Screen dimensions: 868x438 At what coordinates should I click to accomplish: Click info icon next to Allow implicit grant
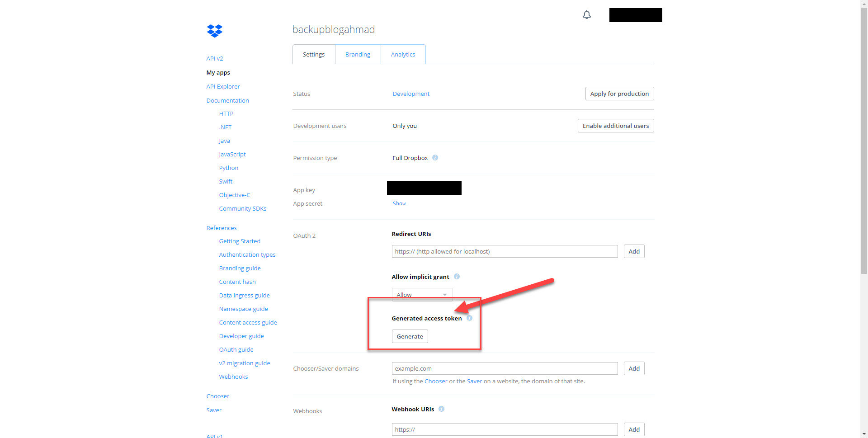pos(457,277)
